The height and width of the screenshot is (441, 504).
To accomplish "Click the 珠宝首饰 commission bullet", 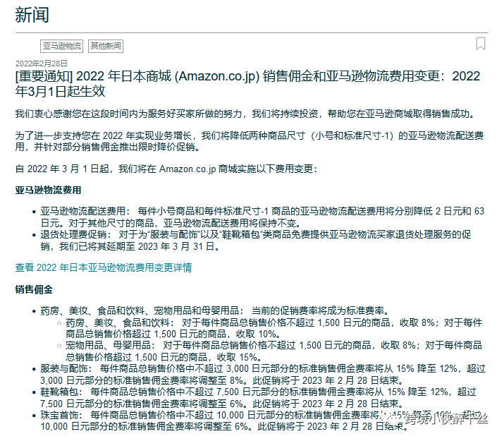I will click(211, 421).
